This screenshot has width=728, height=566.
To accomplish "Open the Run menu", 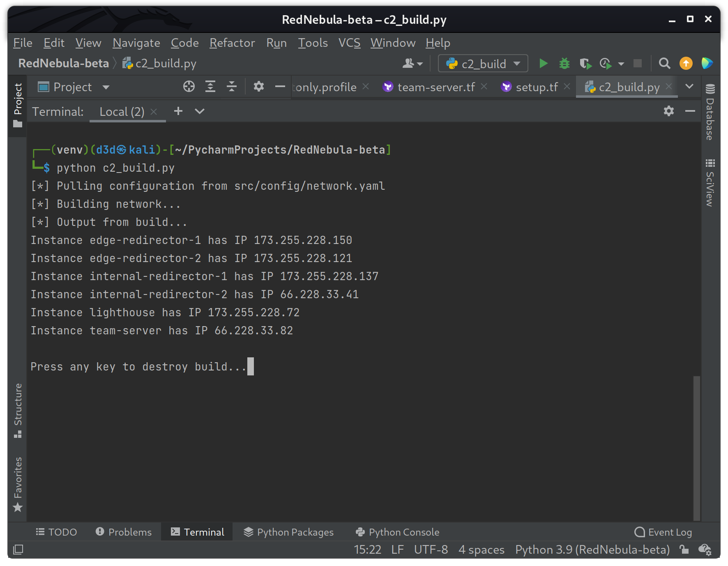I will click(x=276, y=43).
